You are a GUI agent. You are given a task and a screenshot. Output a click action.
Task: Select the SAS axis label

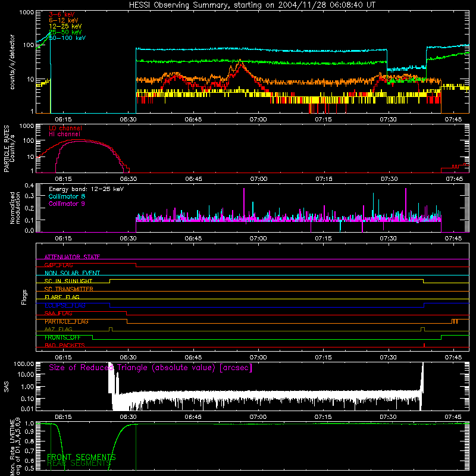6,387
